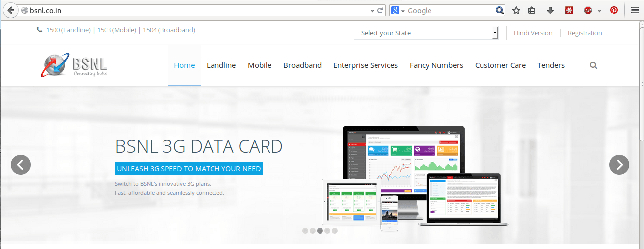Select the third active carousel dot

pyautogui.click(x=320, y=231)
